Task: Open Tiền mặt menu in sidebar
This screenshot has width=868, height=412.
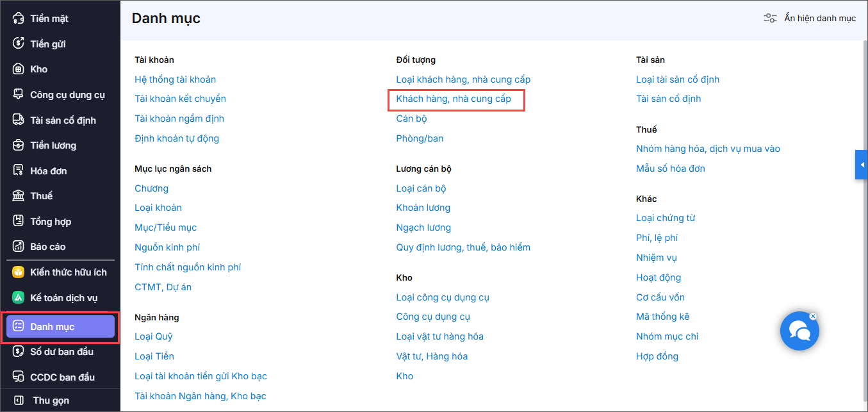Action: point(49,19)
